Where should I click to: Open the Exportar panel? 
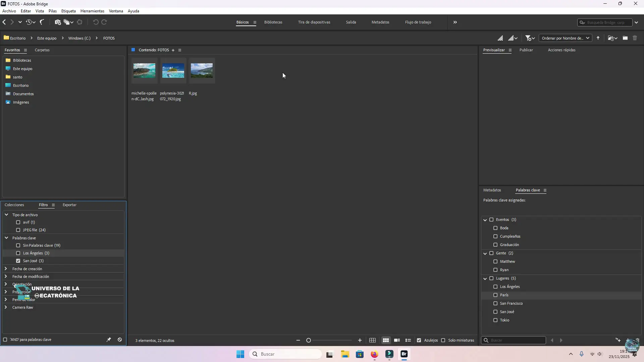point(69,205)
